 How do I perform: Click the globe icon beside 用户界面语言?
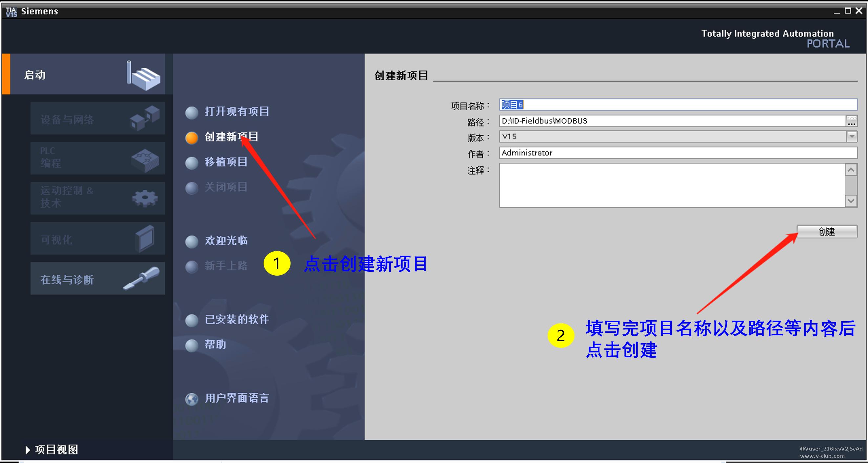pos(192,399)
